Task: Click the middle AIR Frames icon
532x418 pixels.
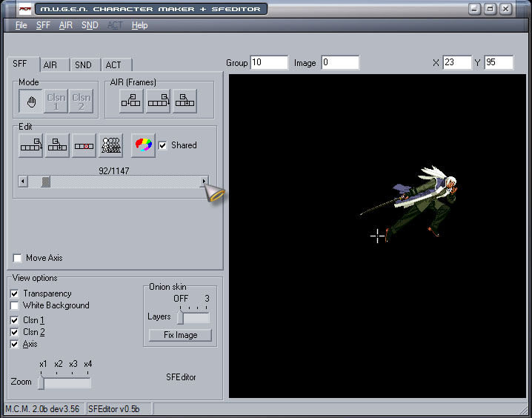Action: click(x=159, y=102)
